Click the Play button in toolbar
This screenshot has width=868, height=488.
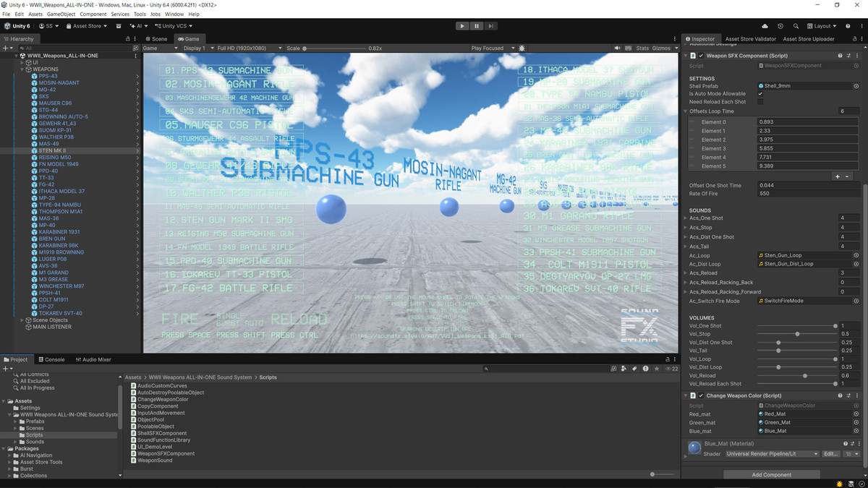pos(462,26)
